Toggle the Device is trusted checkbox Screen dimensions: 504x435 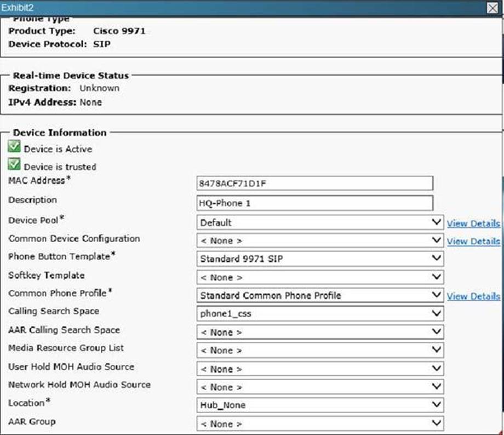click(15, 165)
